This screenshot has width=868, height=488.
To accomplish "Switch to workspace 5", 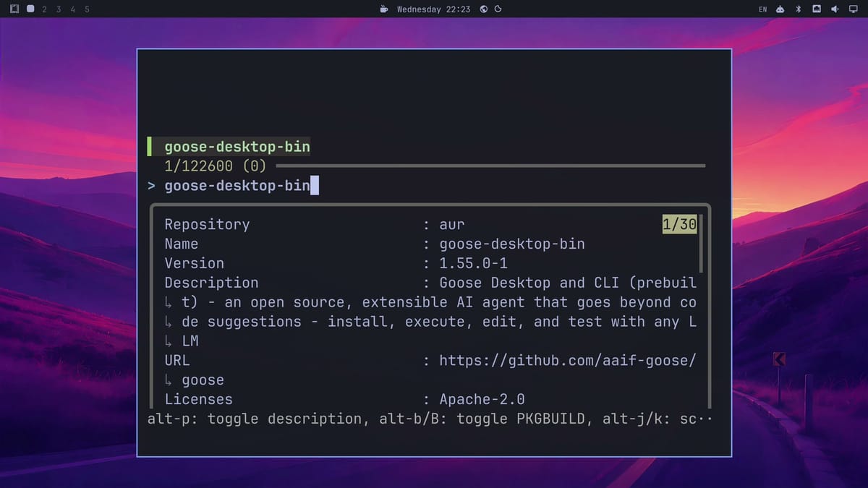I will click(x=87, y=9).
